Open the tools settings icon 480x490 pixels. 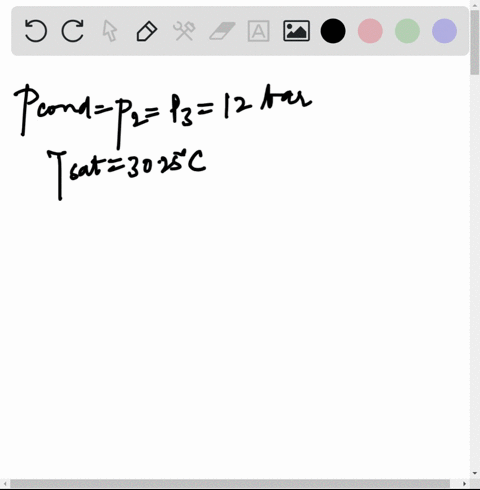coord(184,31)
